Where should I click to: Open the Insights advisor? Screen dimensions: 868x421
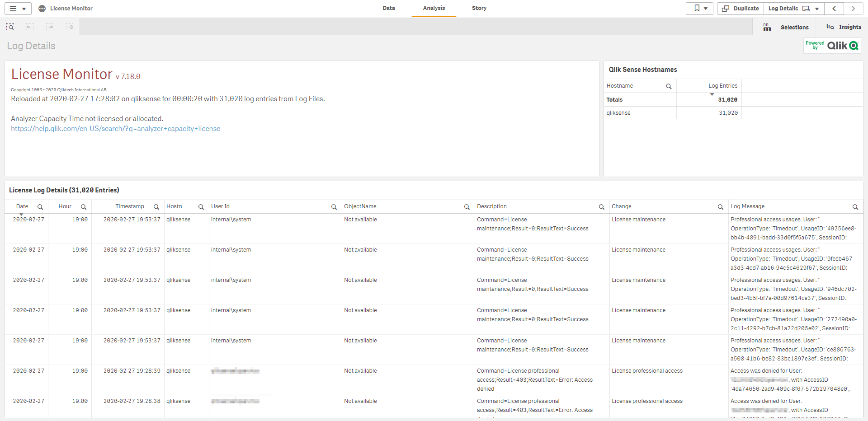[844, 27]
